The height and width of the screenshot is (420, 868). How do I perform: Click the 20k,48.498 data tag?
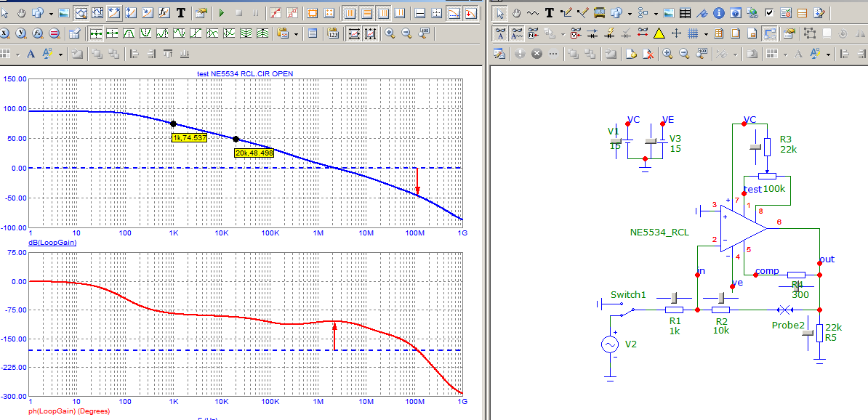pos(254,153)
